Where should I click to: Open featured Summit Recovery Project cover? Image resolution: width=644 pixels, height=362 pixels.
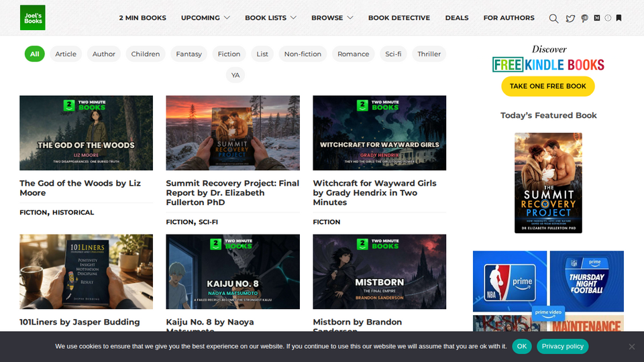click(548, 183)
